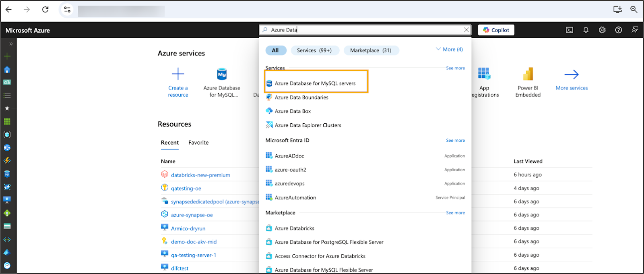The width and height of the screenshot is (644, 274).
Task: Click Azure Database for MySQL servers result
Action: click(315, 83)
